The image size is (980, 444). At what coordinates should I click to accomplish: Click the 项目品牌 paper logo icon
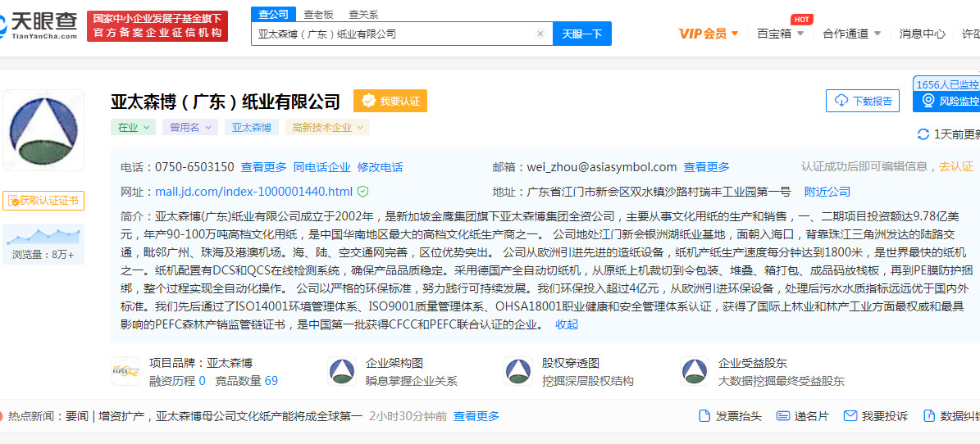pyautogui.click(x=125, y=372)
